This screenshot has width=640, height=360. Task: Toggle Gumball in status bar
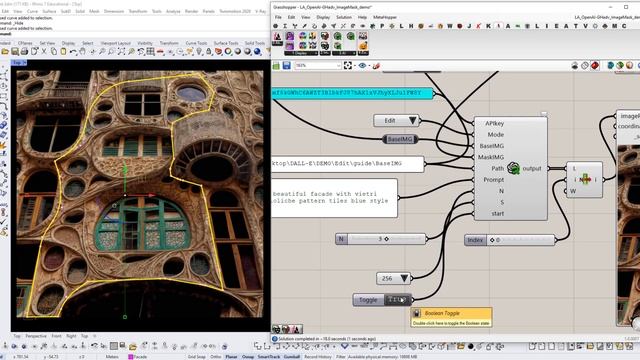(x=291, y=357)
